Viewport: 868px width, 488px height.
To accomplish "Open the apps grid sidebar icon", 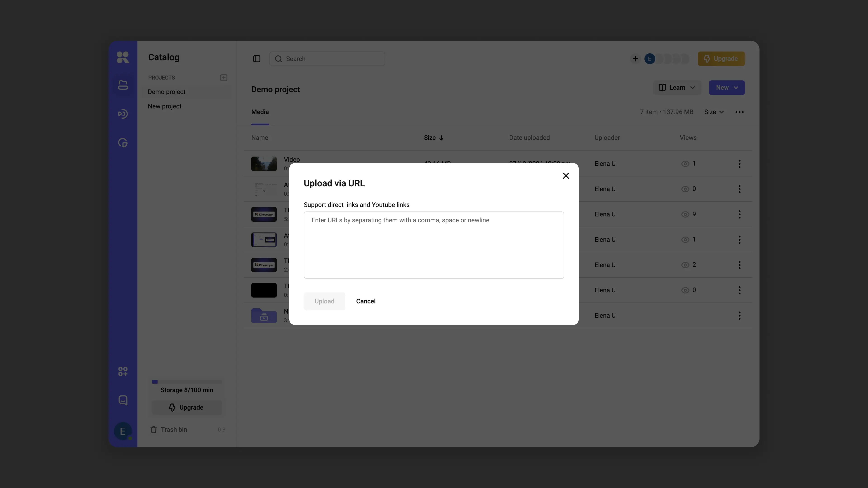I will 123,371.
